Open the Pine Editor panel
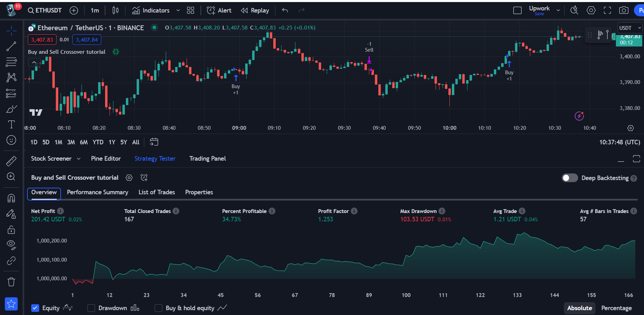The image size is (644, 315). click(106, 159)
